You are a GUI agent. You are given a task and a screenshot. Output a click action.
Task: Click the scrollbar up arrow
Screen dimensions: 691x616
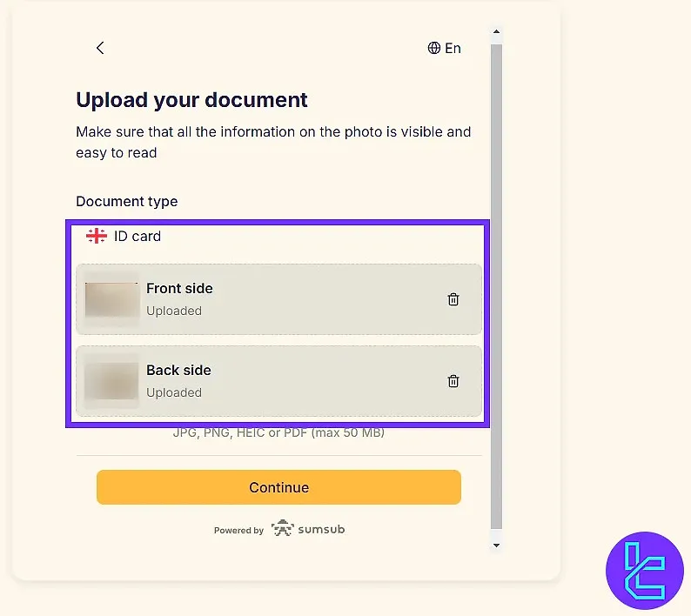pyautogui.click(x=496, y=31)
